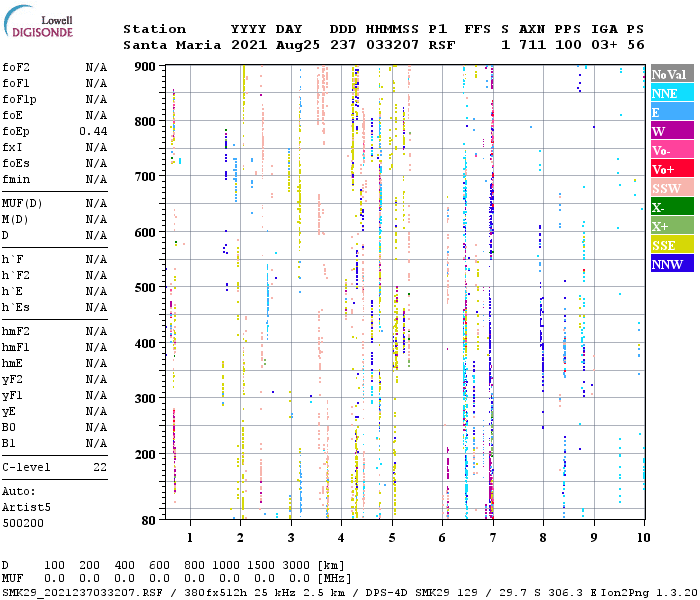Image resolution: width=700 pixels, height=600 pixels.
Task: Click the foF2 parameter label
Action: click(x=17, y=67)
